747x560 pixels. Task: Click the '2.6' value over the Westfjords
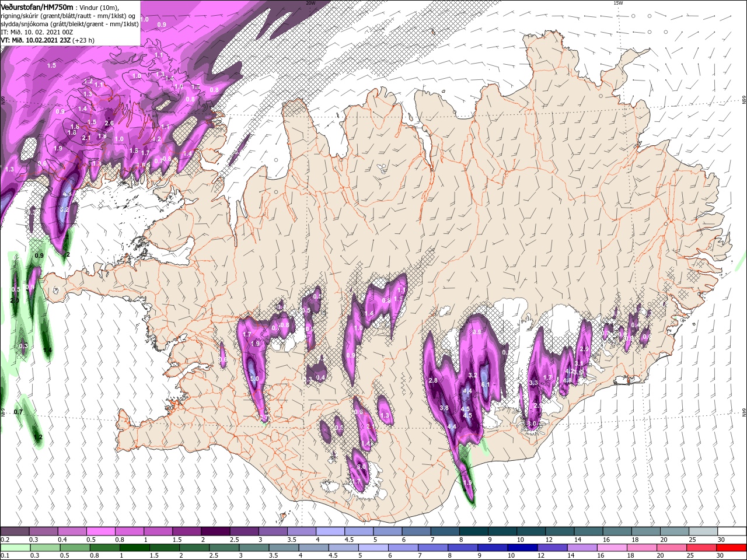(109, 124)
